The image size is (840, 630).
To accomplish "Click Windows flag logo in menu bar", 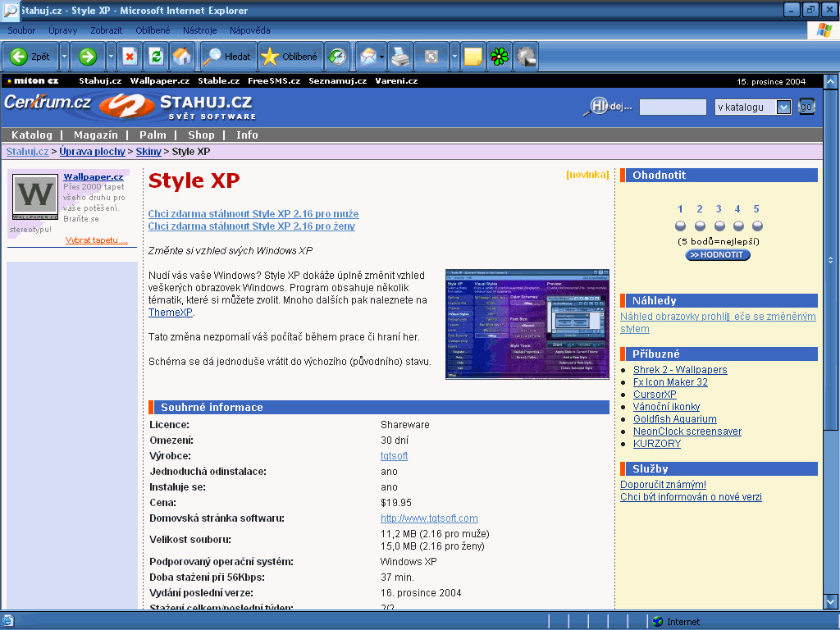I will [x=824, y=30].
